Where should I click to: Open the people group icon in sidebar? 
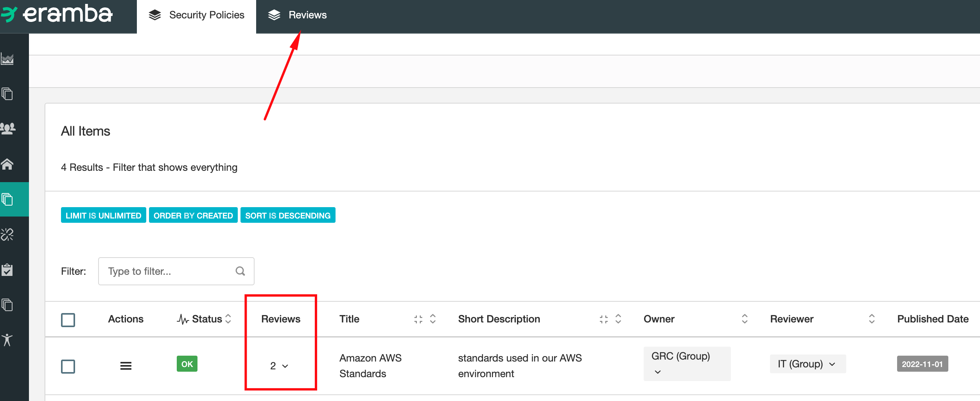click(x=7, y=129)
